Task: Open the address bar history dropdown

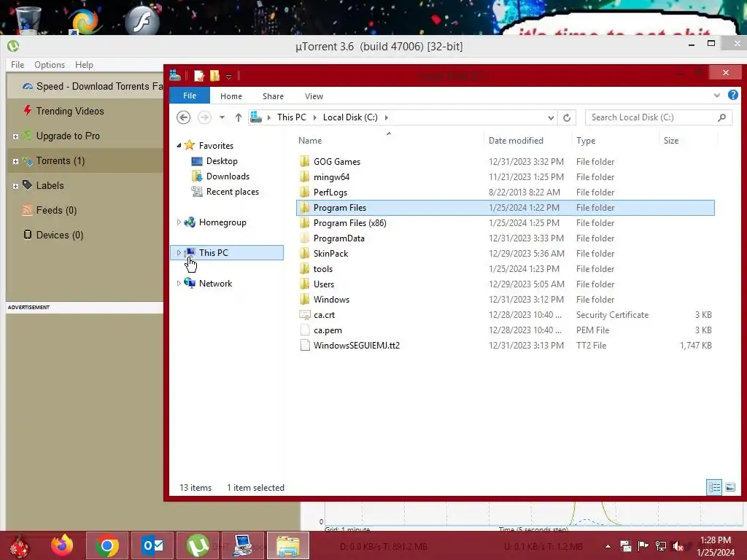Action: click(551, 117)
